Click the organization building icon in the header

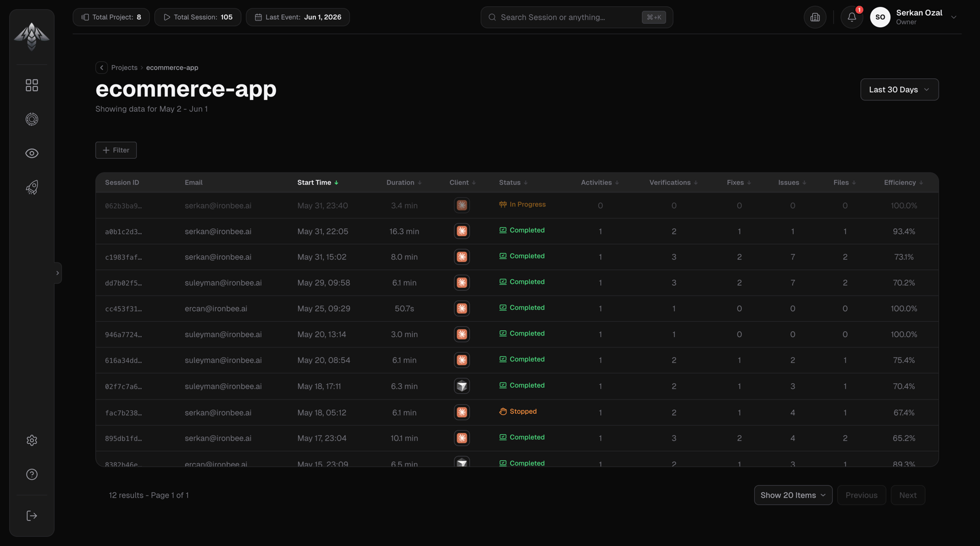coord(815,18)
